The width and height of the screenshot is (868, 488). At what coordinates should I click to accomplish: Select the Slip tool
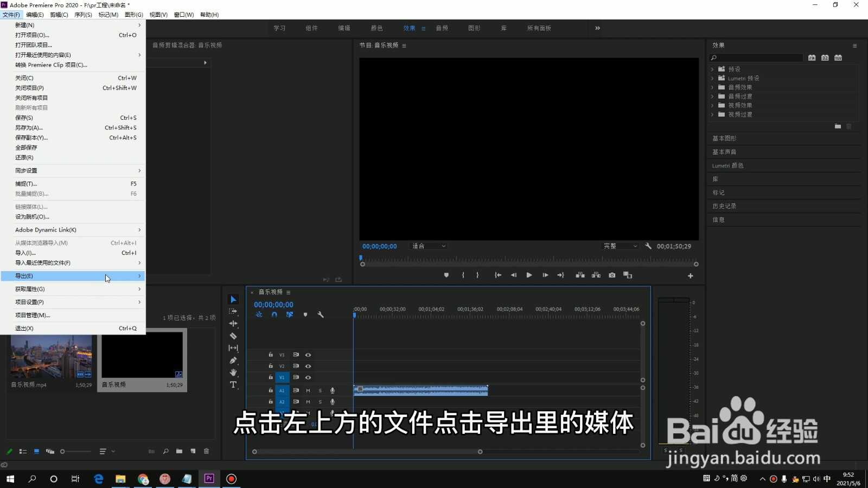pyautogui.click(x=233, y=348)
